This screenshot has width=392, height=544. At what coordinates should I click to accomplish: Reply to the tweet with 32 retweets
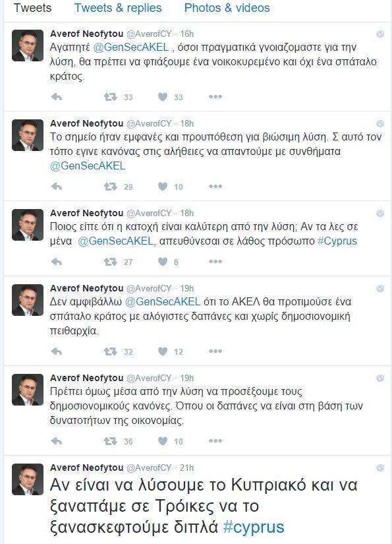click(x=56, y=351)
